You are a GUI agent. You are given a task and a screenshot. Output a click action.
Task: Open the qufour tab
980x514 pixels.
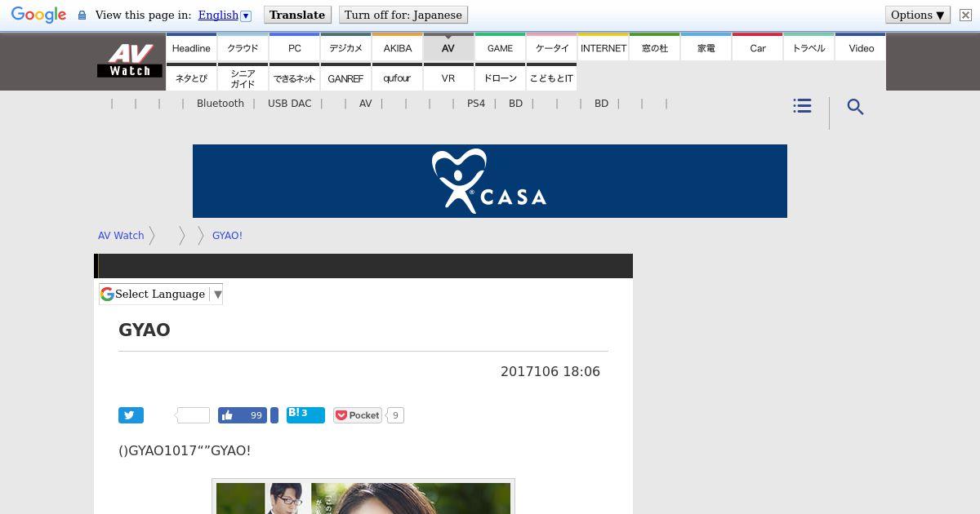tap(398, 78)
